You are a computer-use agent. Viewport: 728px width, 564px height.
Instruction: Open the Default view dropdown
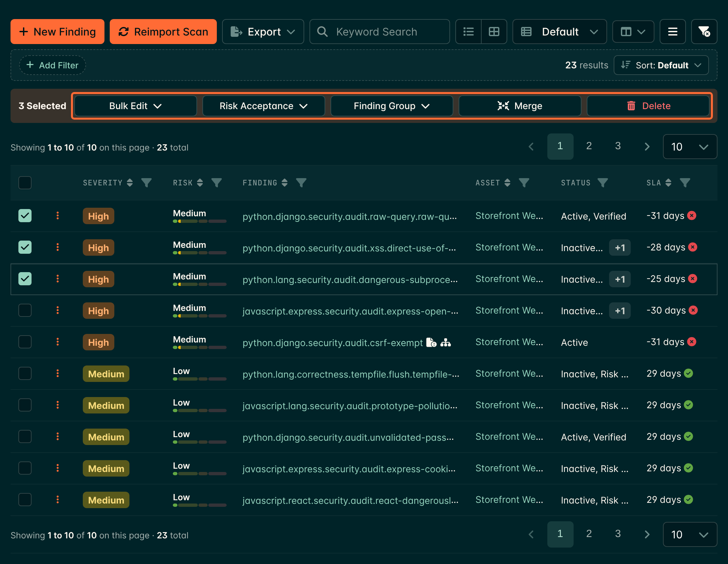point(559,32)
